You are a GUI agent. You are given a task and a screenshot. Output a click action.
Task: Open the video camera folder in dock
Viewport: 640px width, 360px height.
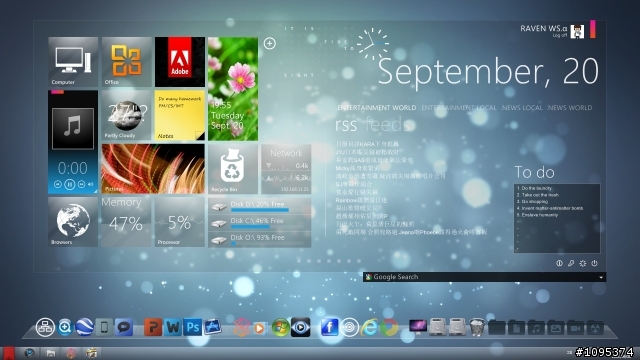575,327
